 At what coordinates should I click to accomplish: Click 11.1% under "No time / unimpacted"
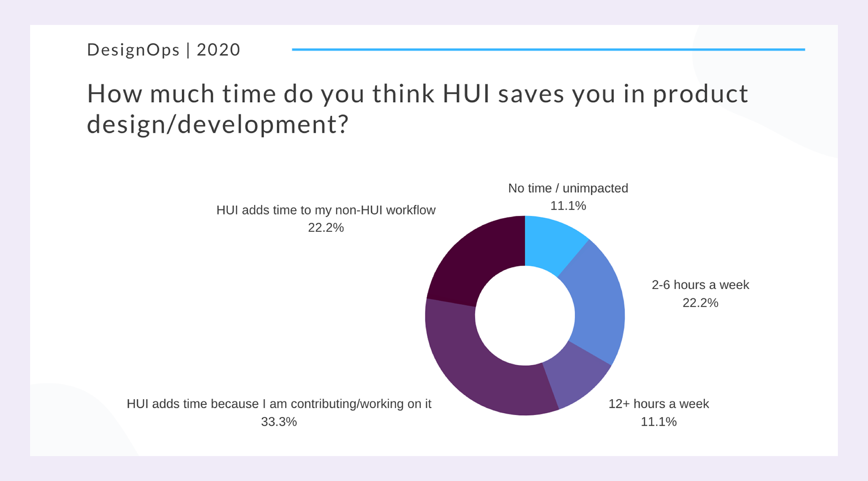568,206
